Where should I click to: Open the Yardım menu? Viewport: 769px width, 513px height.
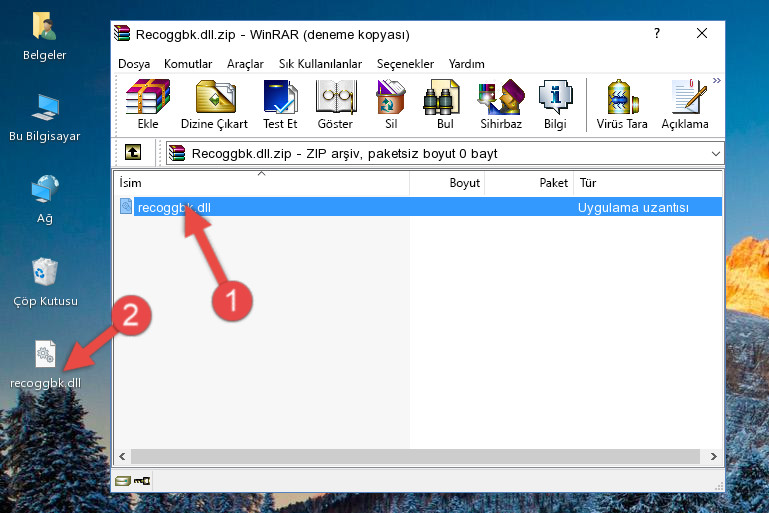coord(466,64)
